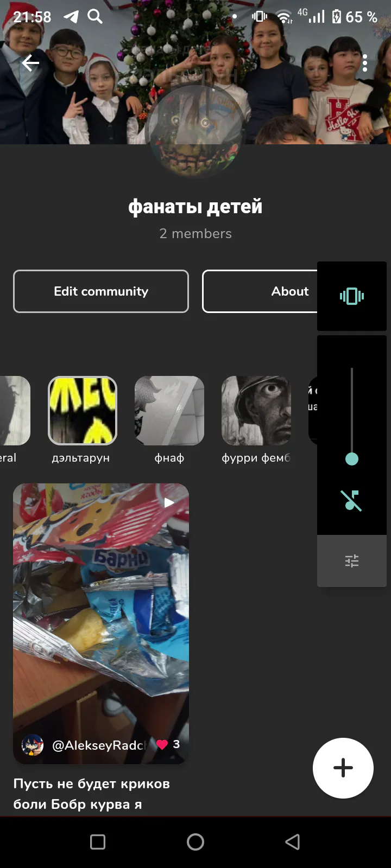Open the About button
The height and width of the screenshot is (868, 391).
coord(260,291)
